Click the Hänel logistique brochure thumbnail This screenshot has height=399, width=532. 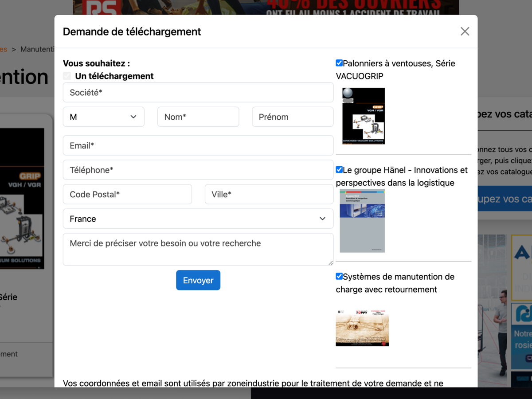click(362, 220)
